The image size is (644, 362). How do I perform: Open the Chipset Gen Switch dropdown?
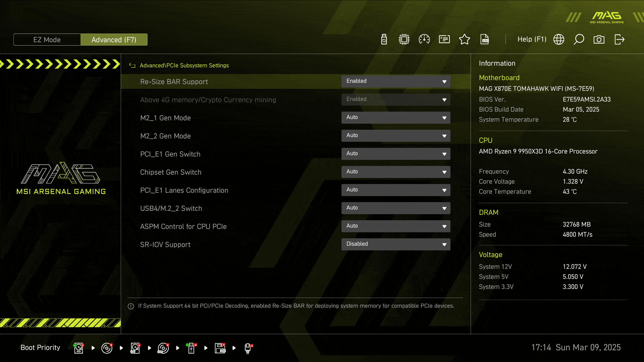pyautogui.click(x=396, y=172)
